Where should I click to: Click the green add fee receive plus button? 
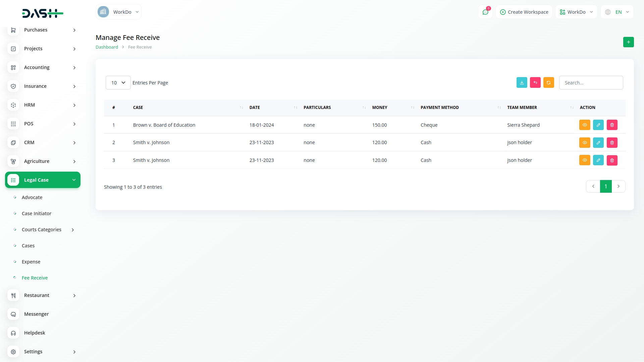coord(628,42)
